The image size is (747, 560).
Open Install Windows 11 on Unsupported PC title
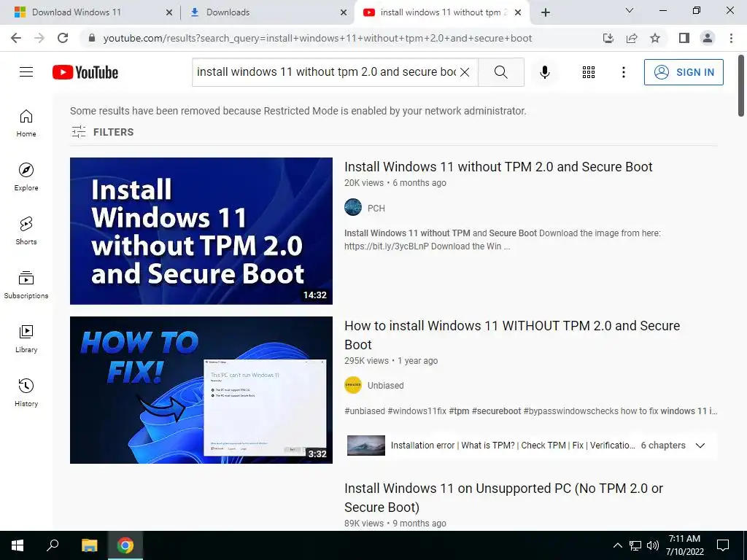(x=503, y=497)
